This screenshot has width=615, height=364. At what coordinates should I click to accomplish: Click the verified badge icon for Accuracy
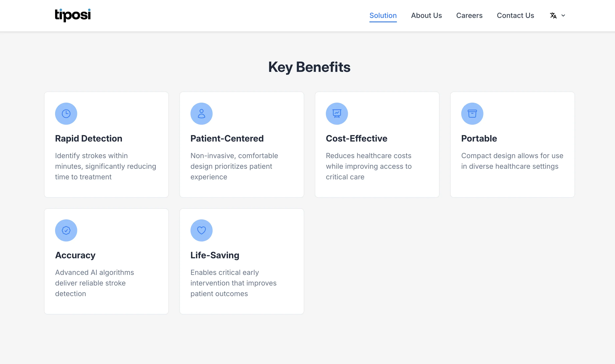click(66, 230)
